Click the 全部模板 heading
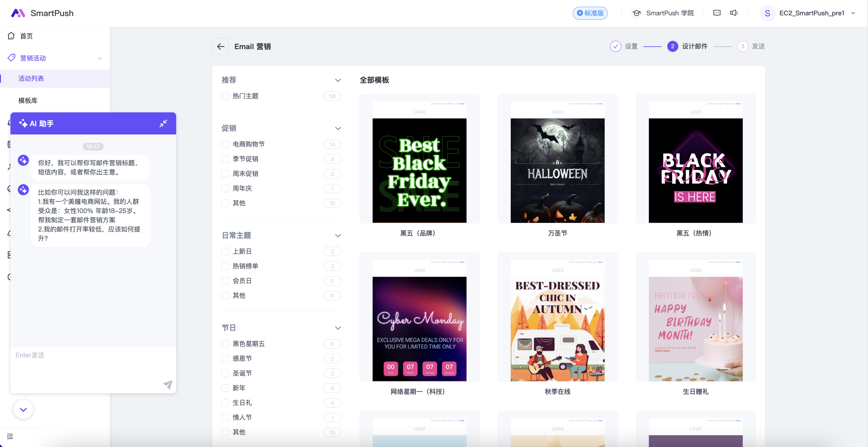The image size is (868, 447). click(x=374, y=80)
